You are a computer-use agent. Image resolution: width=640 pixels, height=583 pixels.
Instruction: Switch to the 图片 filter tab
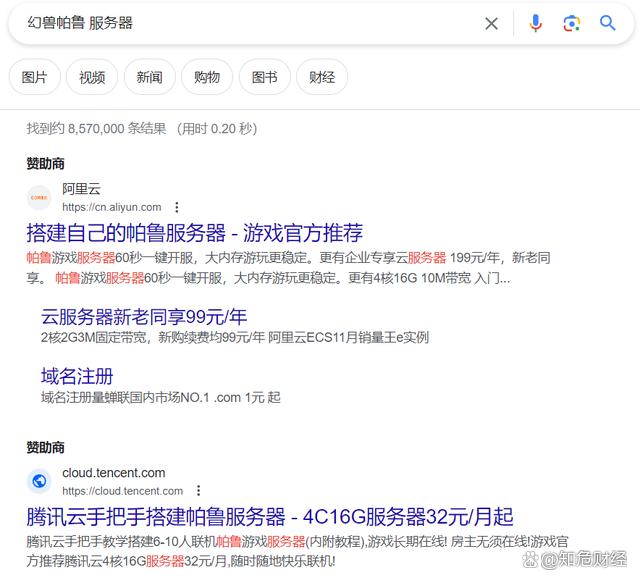pos(35,77)
